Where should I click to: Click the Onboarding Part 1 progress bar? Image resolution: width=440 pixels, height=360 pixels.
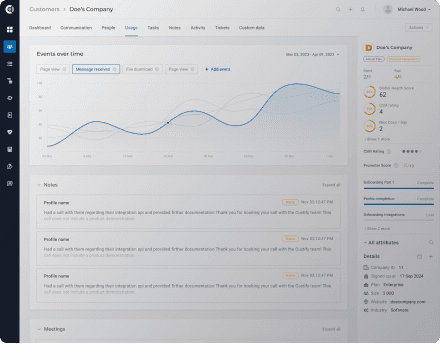[x=399, y=188]
